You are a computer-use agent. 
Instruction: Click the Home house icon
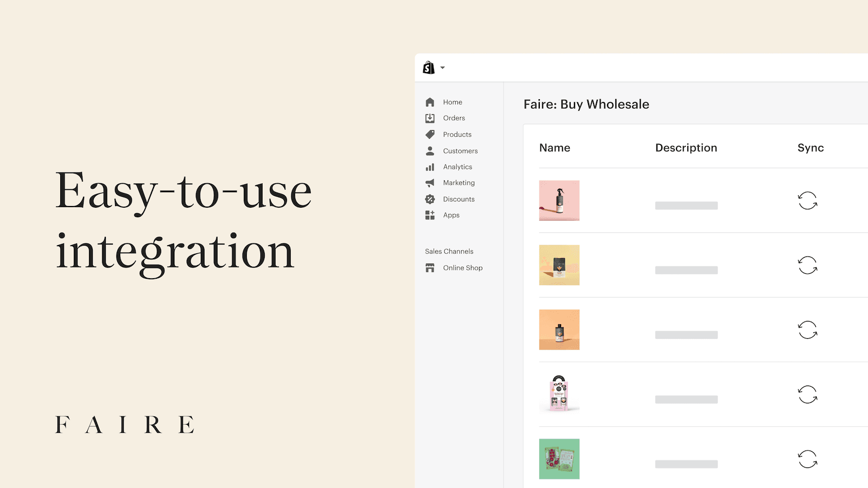pos(430,102)
